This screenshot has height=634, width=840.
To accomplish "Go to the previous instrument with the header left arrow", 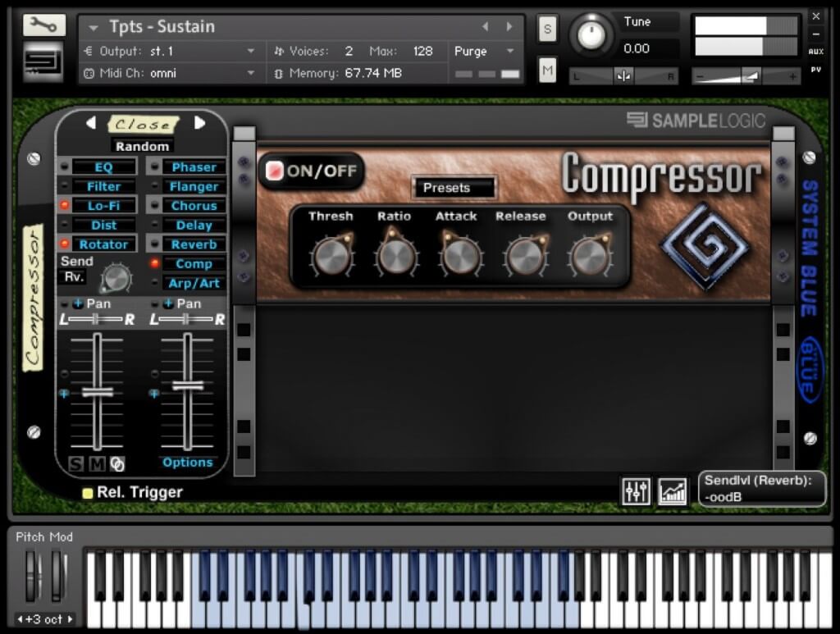I will pyautogui.click(x=486, y=26).
